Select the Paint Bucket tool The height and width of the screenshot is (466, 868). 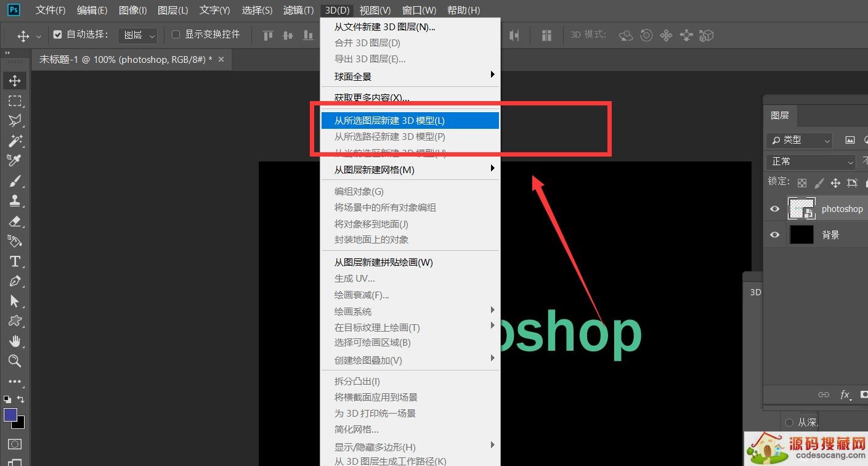pos(15,240)
